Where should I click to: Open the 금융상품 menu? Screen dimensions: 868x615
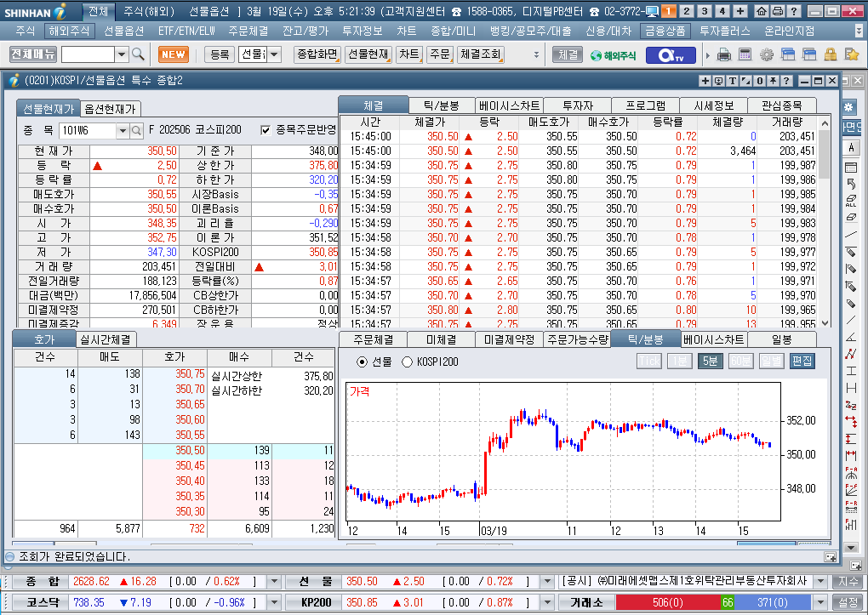665,31
